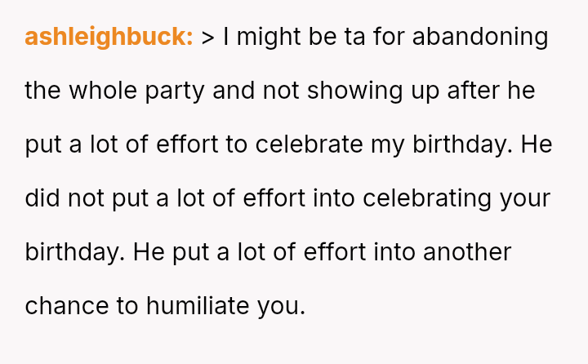Click the words "the whole party"
The height and width of the screenshot is (364, 588).
coord(115,91)
